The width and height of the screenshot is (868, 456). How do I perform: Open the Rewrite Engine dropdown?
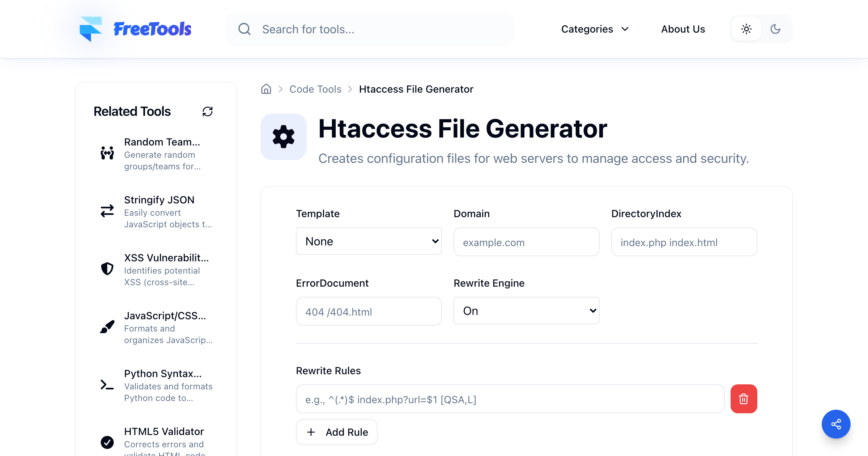pos(527,311)
